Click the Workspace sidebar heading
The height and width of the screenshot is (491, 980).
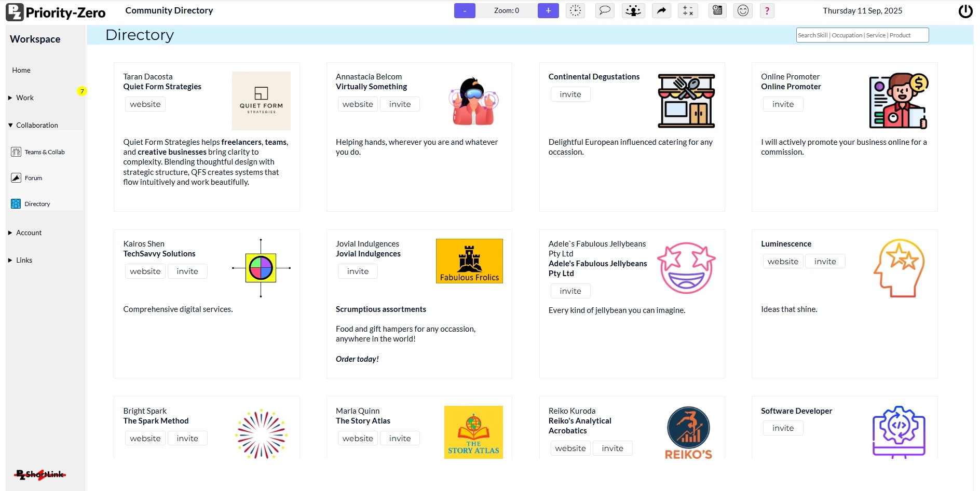35,39
